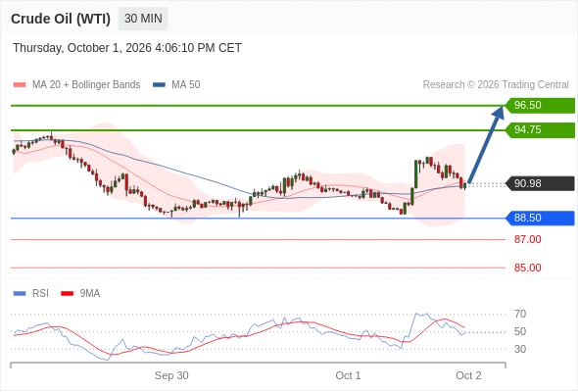Click the 87.00 red support label

(x=527, y=239)
